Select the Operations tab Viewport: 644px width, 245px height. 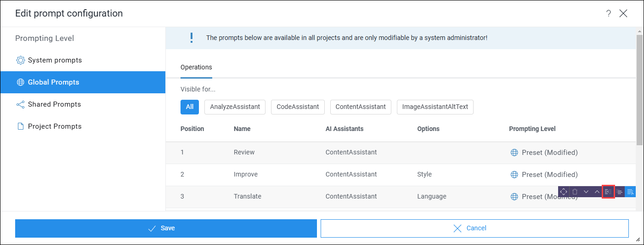coord(196,67)
